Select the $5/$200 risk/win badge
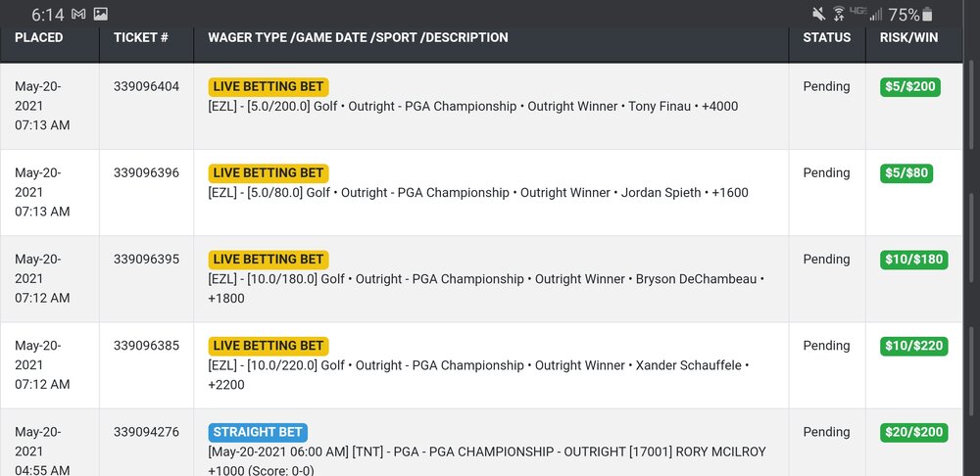 point(910,87)
